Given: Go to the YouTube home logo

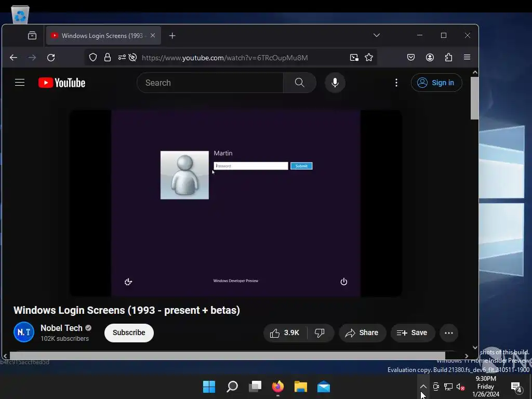Looking at the screenshot, I should click(x=62, y=83).
